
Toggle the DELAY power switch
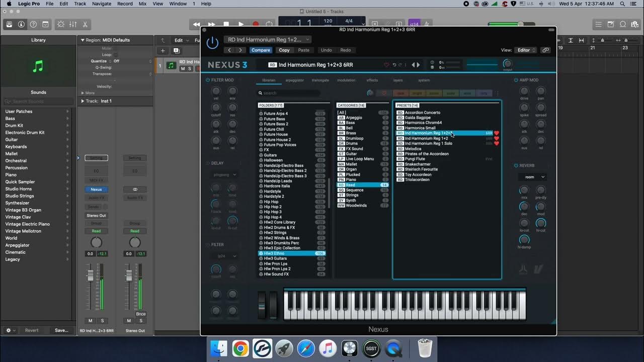208,163
